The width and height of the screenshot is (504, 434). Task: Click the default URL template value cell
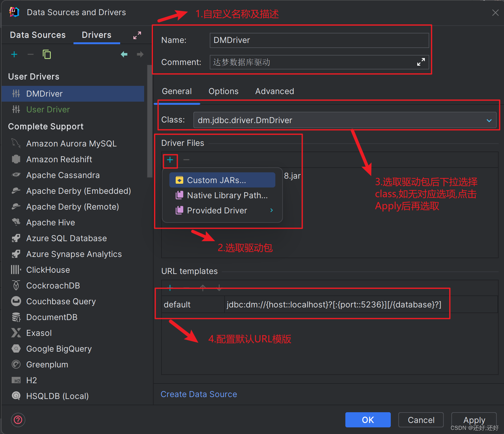point(360,305)
